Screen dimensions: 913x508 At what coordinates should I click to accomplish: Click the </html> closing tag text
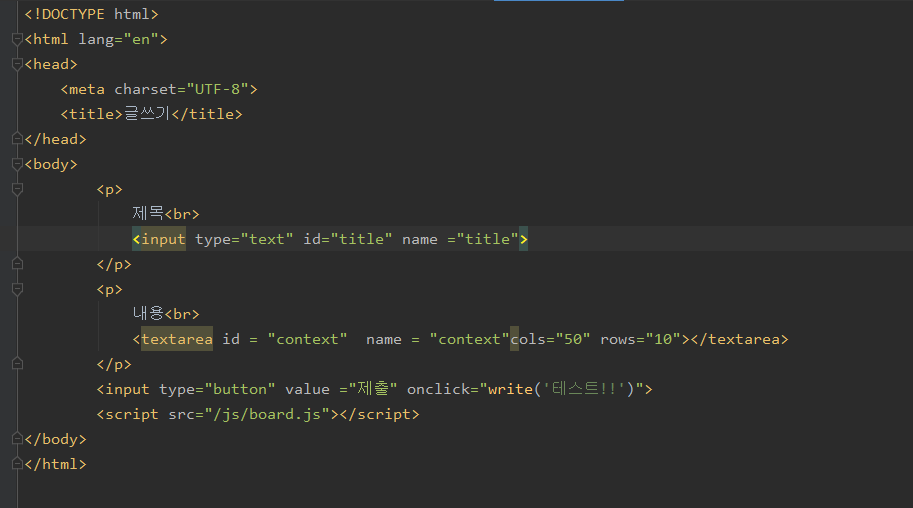tap(55, 464)
